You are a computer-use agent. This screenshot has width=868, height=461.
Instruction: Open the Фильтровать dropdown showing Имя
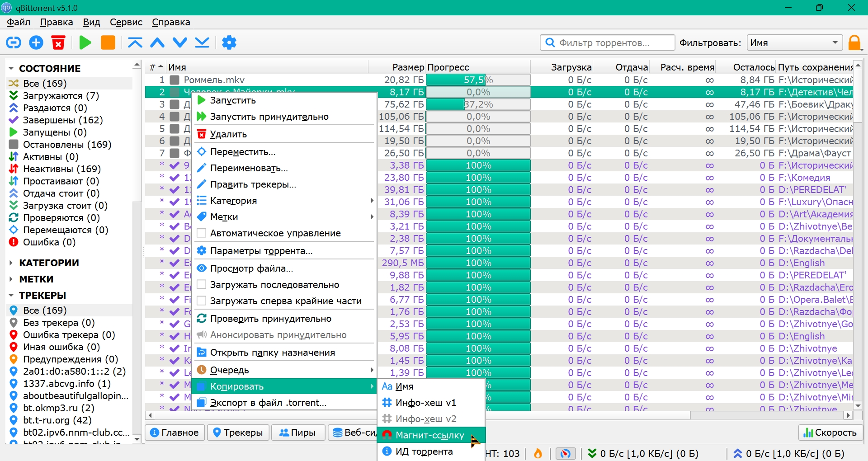(x=794, y=43)
